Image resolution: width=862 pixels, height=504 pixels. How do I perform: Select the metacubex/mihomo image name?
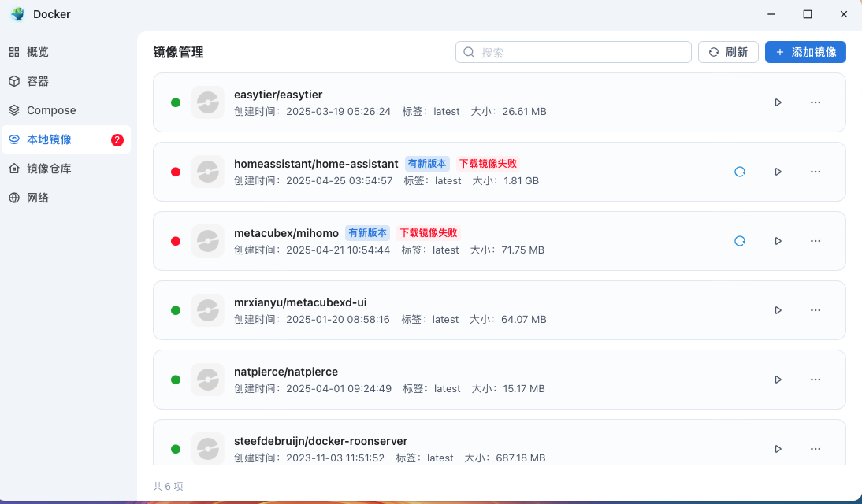point(287,233)
